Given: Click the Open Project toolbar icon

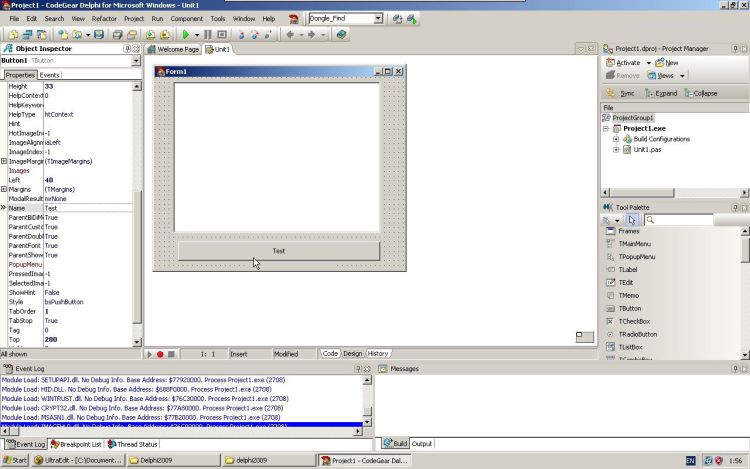Looking at the screenshot, I should (x=77, y=34).
